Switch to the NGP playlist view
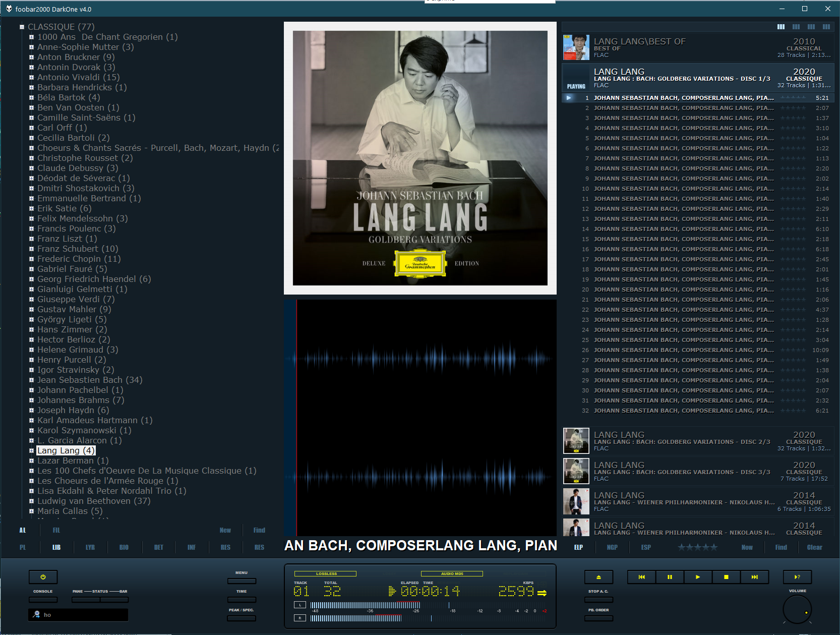 point(612,547)
